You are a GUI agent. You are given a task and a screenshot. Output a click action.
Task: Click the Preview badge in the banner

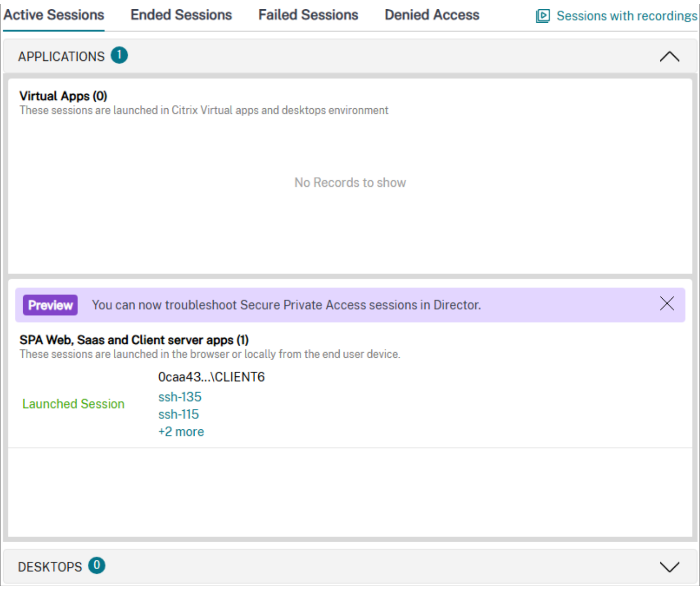50,305
